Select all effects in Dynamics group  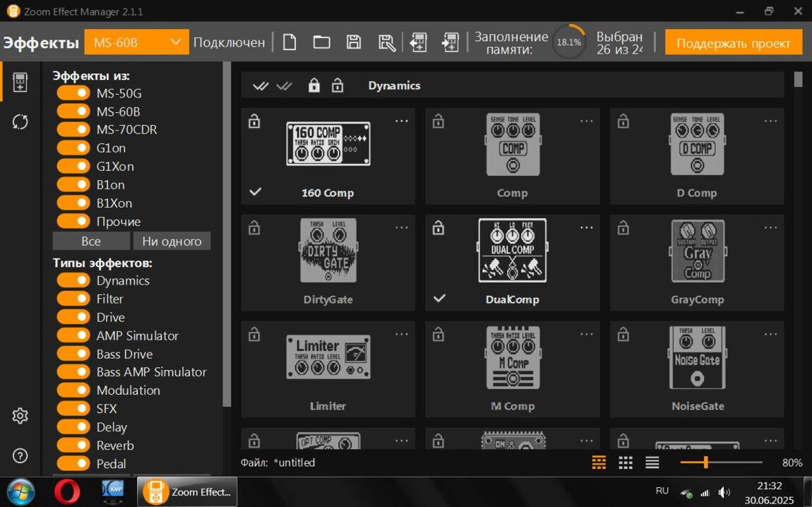tap(260, 86)
